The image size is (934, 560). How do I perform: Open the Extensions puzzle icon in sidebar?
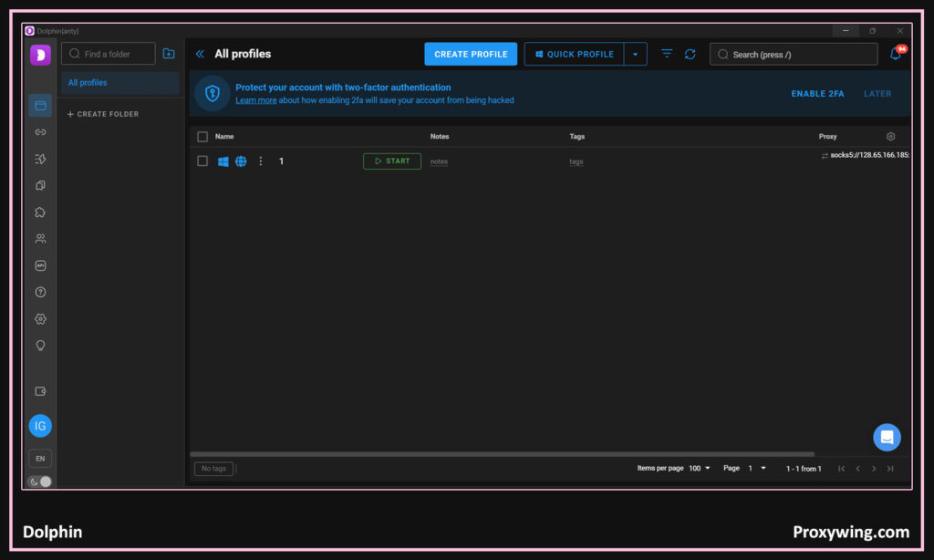[x=40, y=213]
